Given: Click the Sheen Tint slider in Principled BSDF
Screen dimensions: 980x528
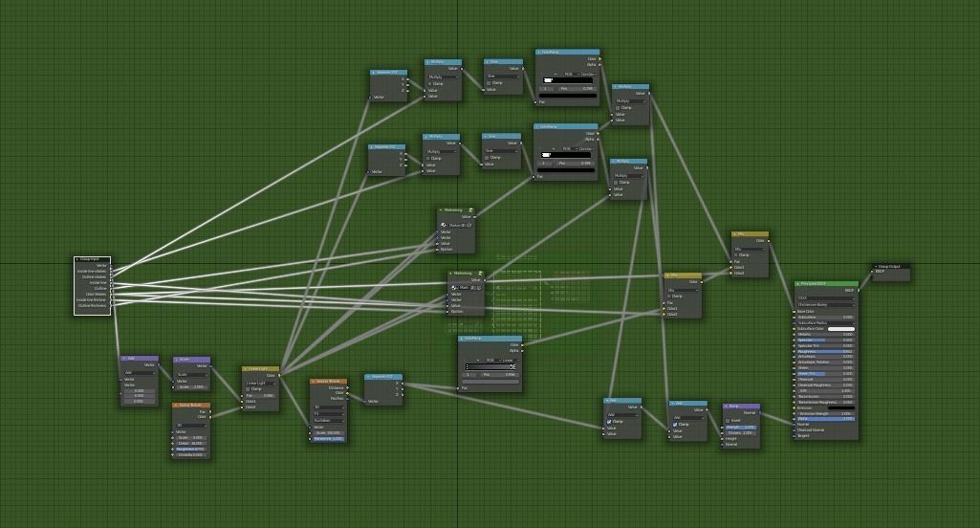Looking at the screenshot, I should [826, 373].
